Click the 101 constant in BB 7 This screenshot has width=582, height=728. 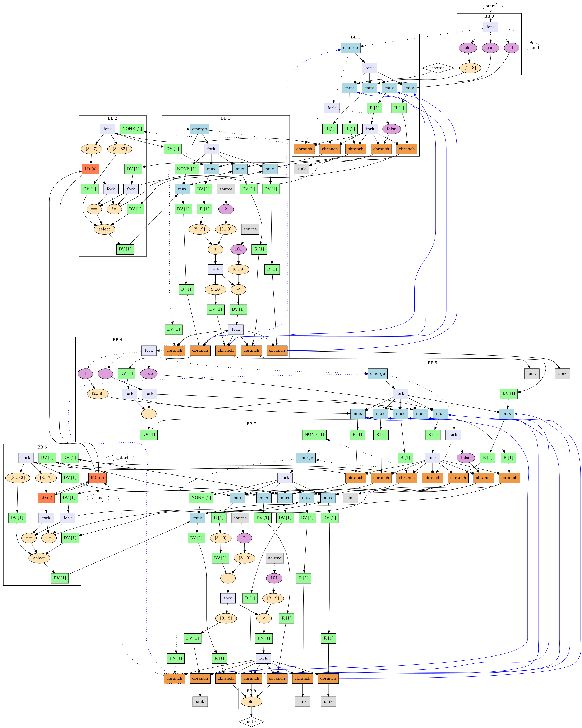click(274, 578)
